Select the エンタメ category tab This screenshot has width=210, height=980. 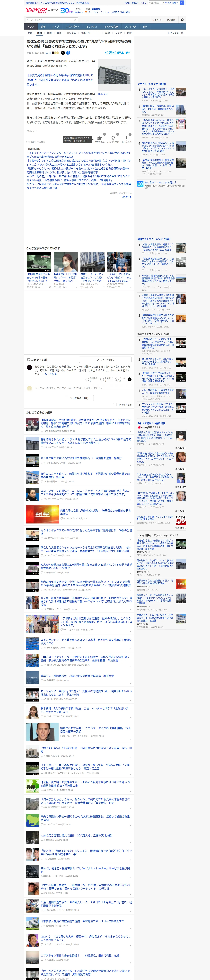(x=71, y=33)
